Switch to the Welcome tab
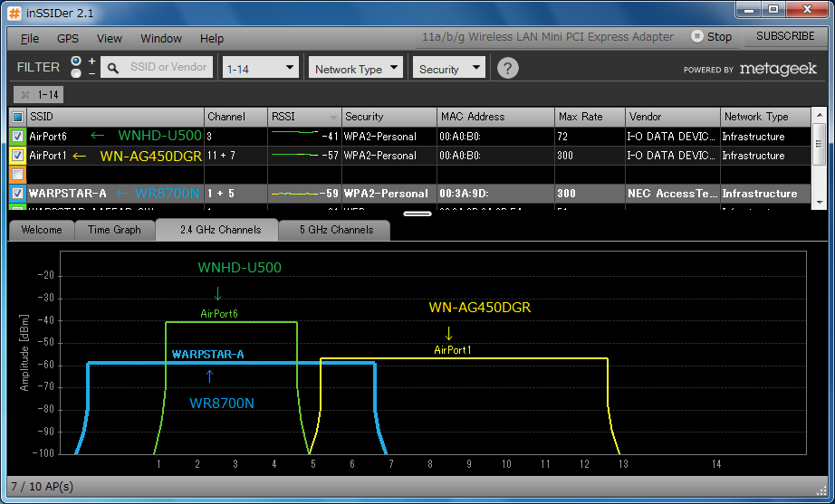835x504 pixels. (x=41, y=230)
